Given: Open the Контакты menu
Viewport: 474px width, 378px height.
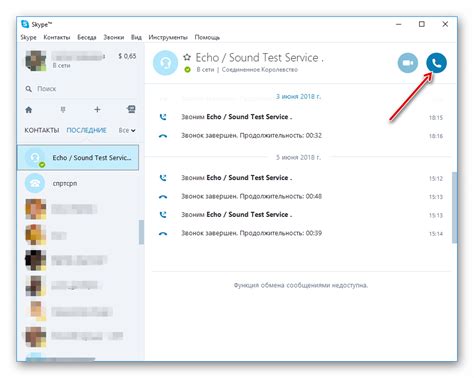Looking at the screenshot, I should (57, 37).
